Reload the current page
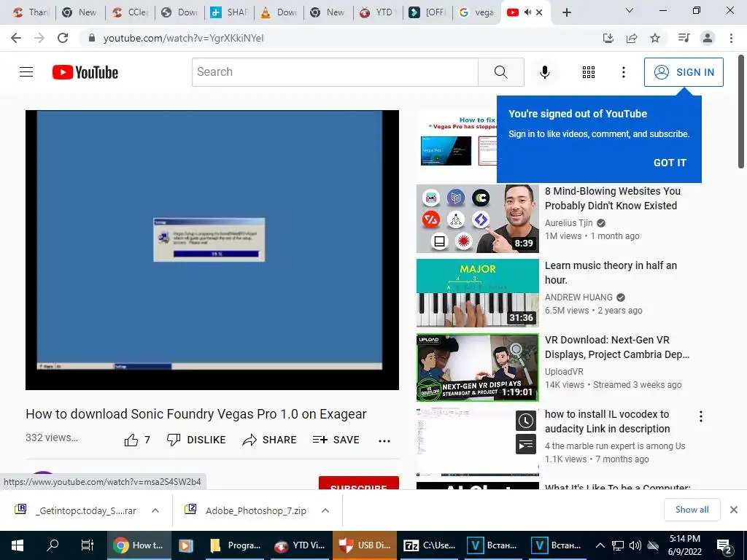This screenshot has height=560, width=747. 63,38
